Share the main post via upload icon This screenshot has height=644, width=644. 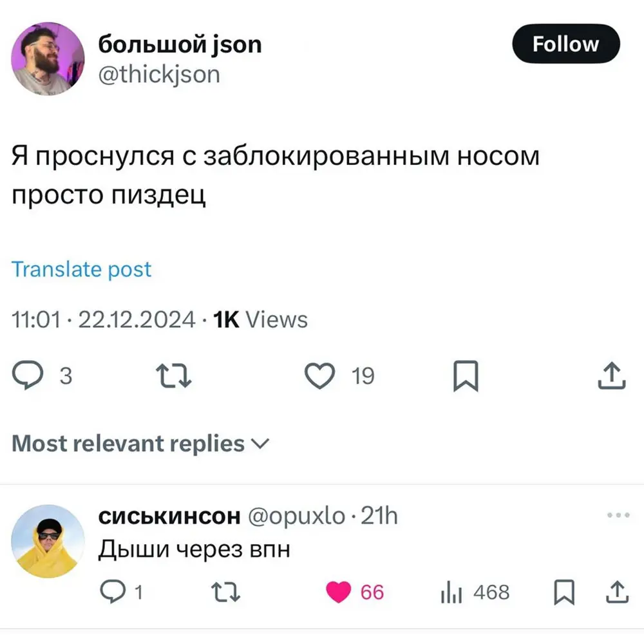point(612,375)
